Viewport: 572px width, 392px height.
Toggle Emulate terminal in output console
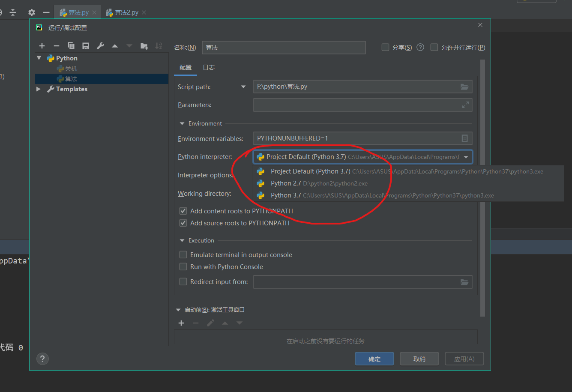pos(183,255)
